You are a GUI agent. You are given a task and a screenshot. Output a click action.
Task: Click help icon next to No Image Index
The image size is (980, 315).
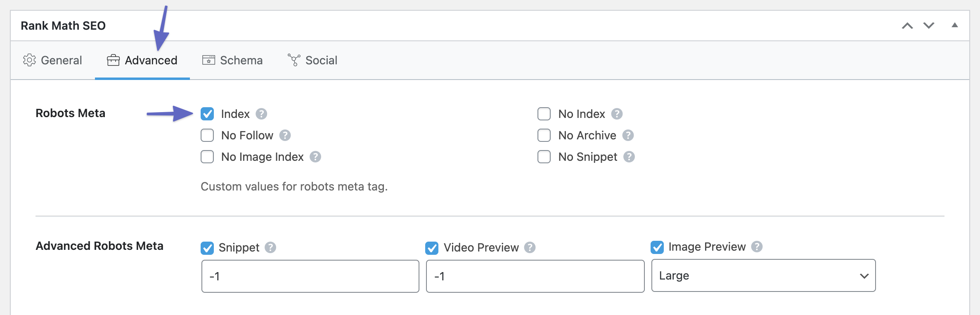[x=315, y=157]
